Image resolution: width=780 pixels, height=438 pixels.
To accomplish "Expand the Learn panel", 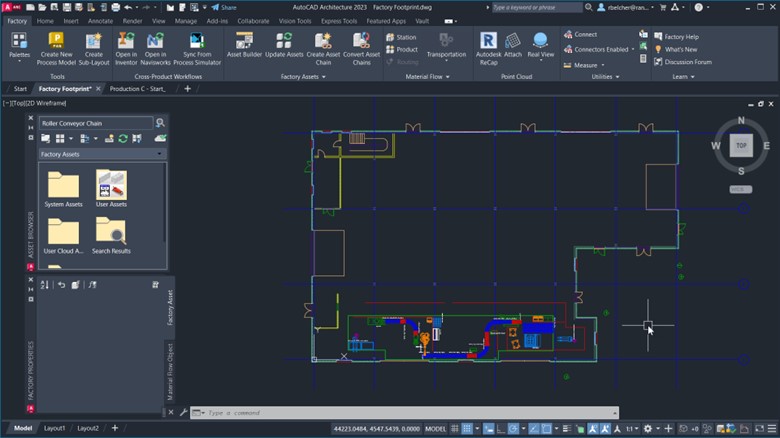I will click(683, 77).
